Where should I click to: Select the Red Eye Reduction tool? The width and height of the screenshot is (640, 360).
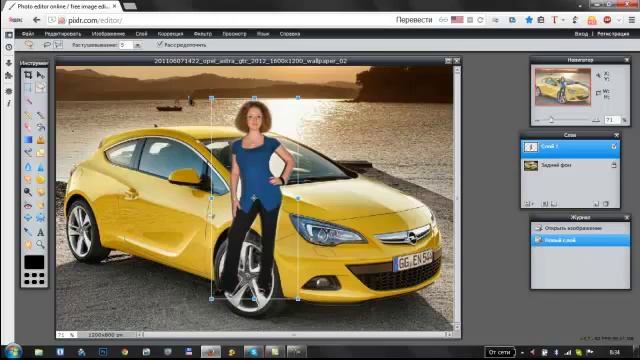click(28, 205)
